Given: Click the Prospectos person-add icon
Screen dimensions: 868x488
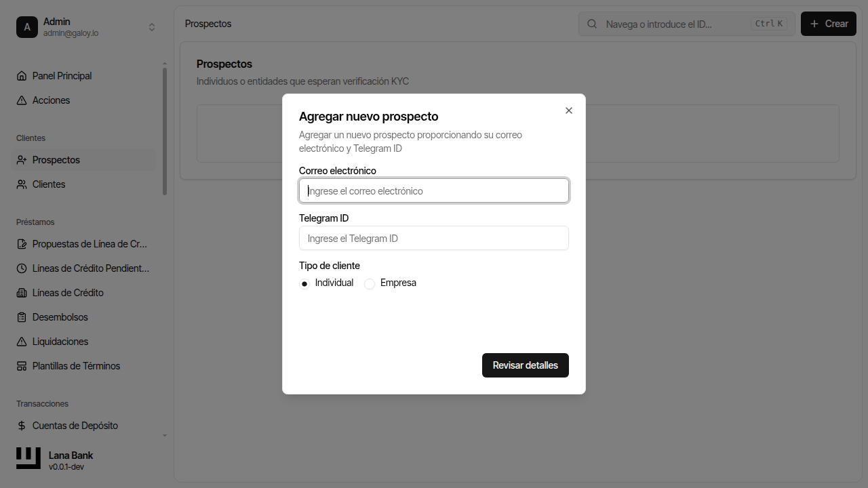Looking at the screenshot, I should (x=22, y=159).
